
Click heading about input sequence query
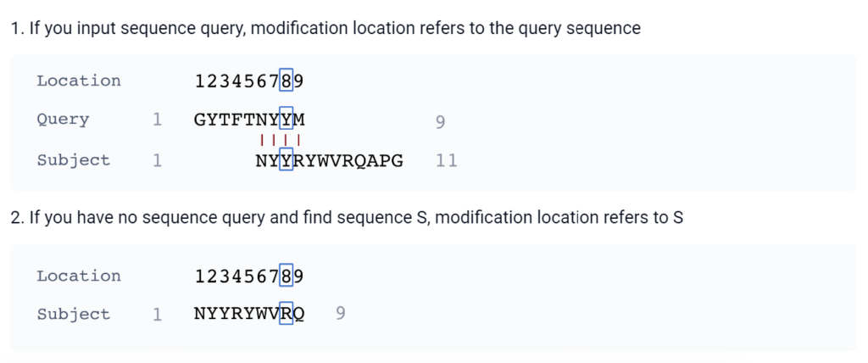[325, 28]
